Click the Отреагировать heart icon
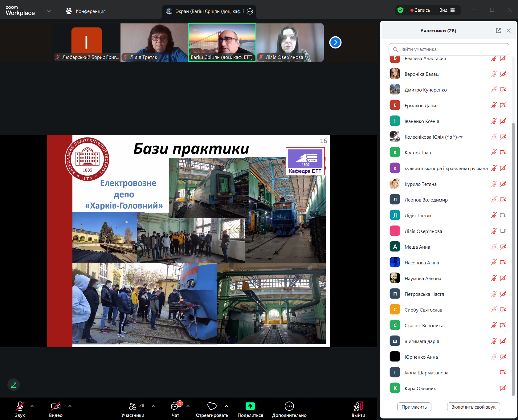The height and width of the screenshot is (420, 518). coord(212,406)
